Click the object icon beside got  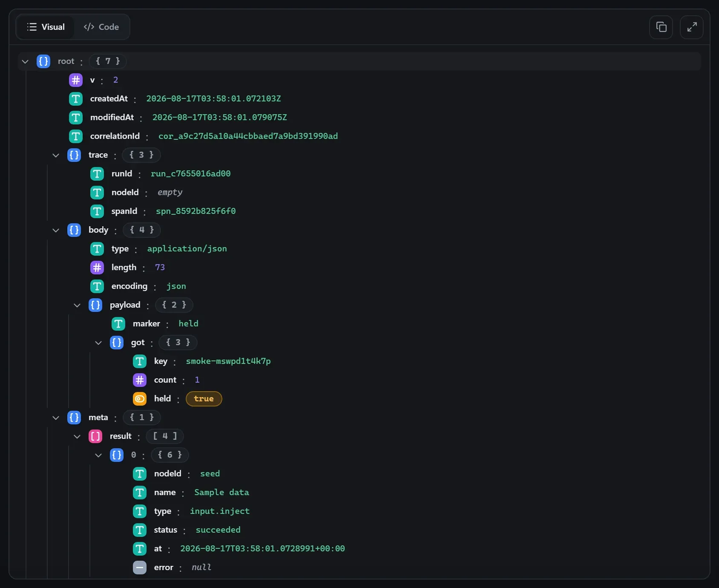pyautogui.click(x=117, y=343)
